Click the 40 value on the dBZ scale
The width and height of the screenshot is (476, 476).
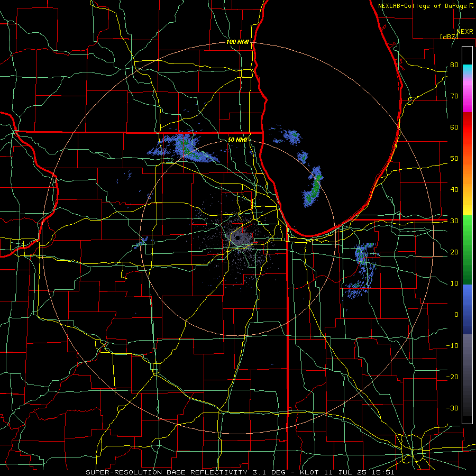[x=454, y=190]
